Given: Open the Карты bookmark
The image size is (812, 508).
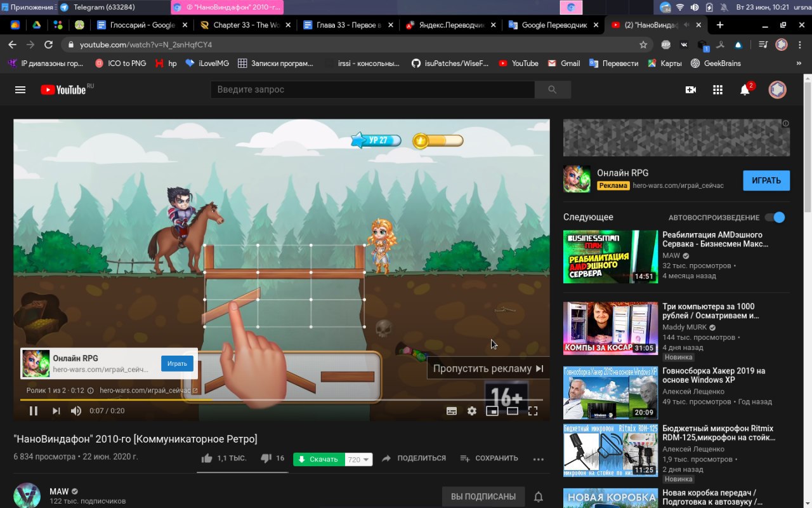Looking at the screenshot, I should click(x=664, y=63).
